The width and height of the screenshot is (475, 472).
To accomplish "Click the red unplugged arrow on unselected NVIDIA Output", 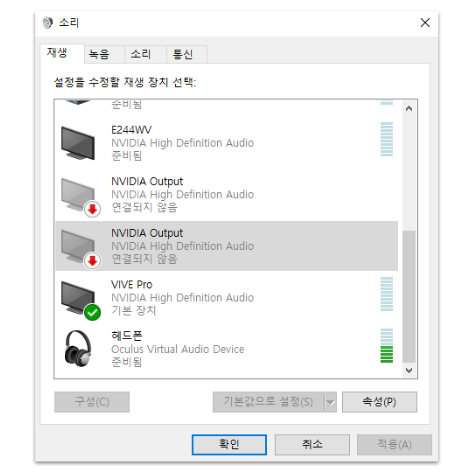I will (x=92, y=209).
